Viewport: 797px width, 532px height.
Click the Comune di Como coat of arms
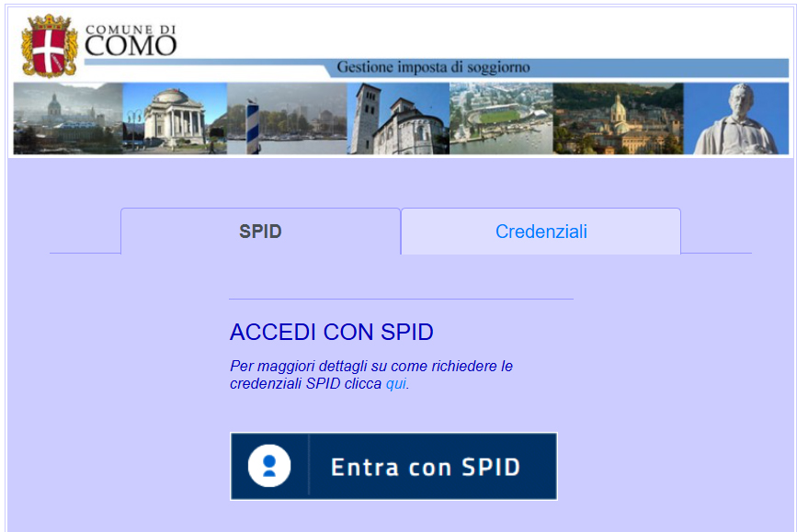point(50,46)
